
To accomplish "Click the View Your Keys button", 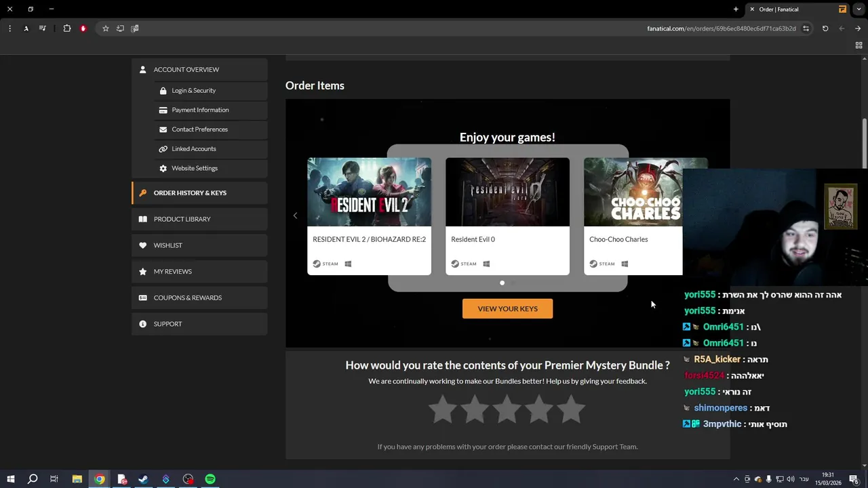I will [x=507, y=308].
